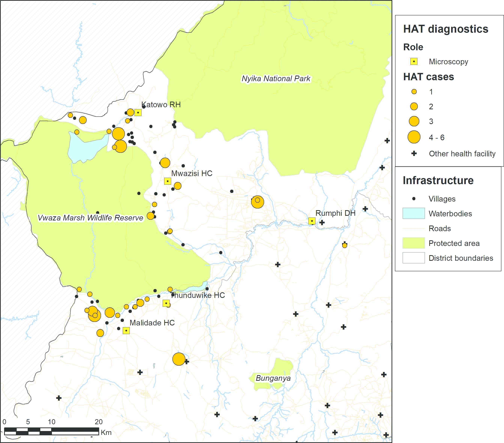Click the legend circle for 1 HAT case
Screen dimensions: 504x443
point(414,92)
